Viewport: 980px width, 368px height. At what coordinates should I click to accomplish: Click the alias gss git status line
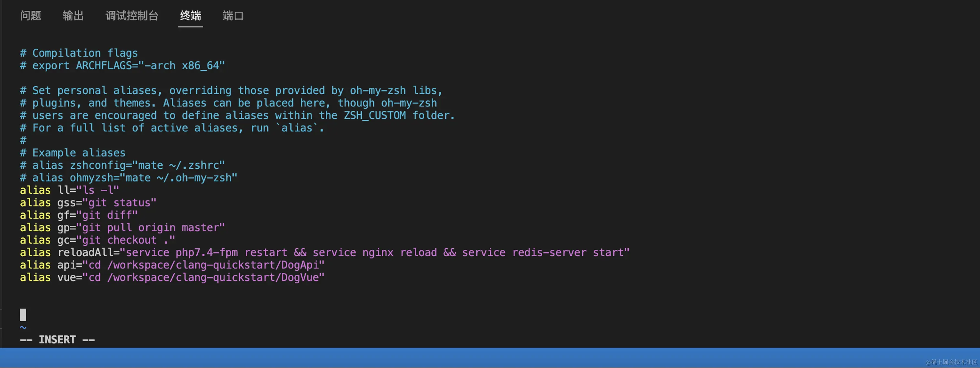click(88, 202)
